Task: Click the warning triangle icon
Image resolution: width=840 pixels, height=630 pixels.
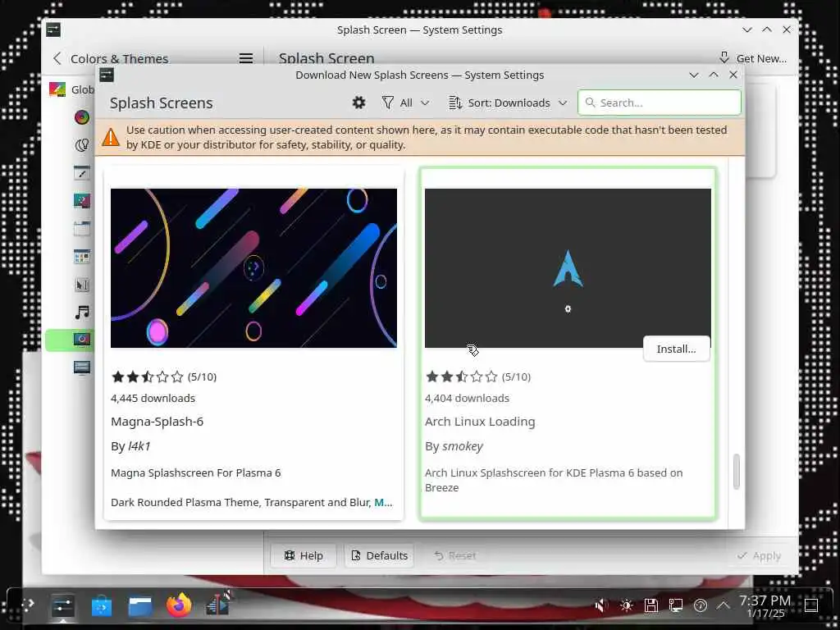Action: tap(111, 137)
